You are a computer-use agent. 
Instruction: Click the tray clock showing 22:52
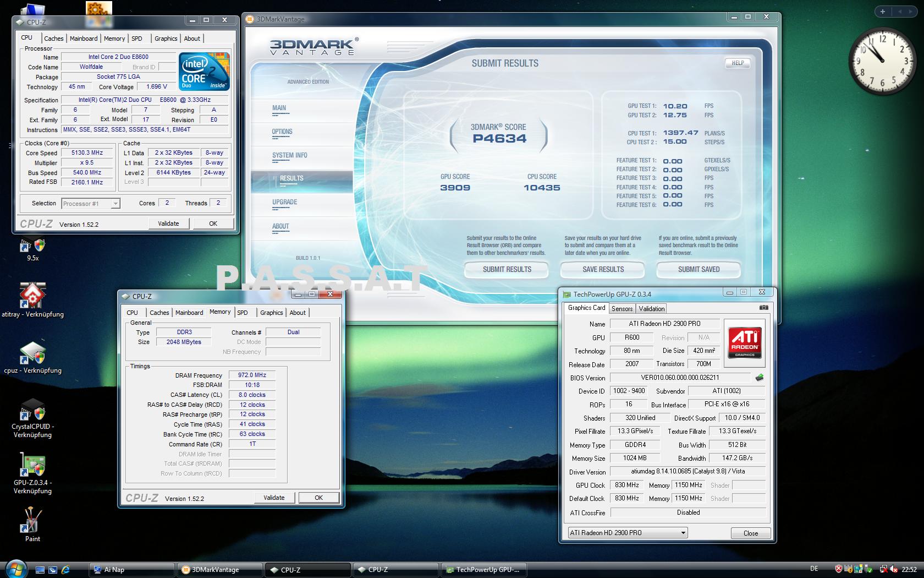tap(909, 569)
